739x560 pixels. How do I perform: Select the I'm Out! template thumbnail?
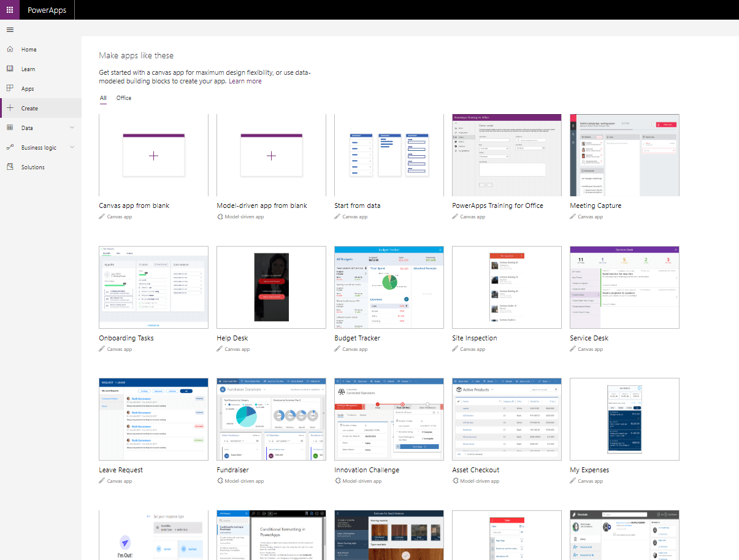pyautogui.click(x=153, y=535)
